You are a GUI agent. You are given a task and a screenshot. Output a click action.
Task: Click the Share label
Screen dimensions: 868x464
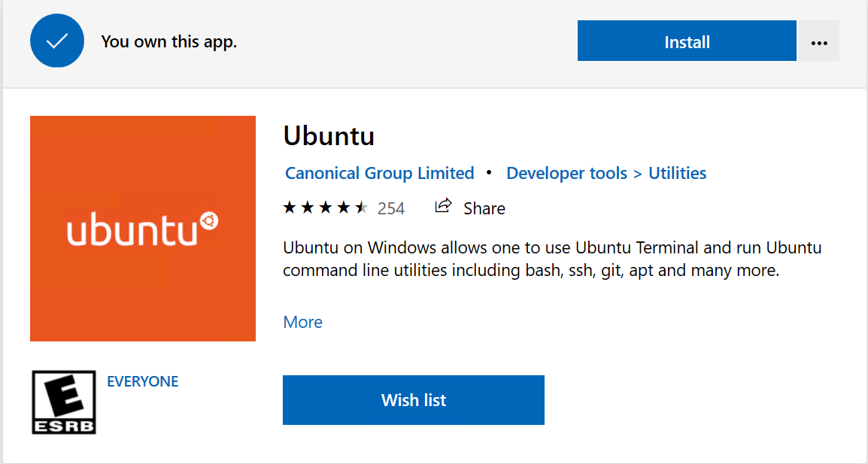coord(484,208)
